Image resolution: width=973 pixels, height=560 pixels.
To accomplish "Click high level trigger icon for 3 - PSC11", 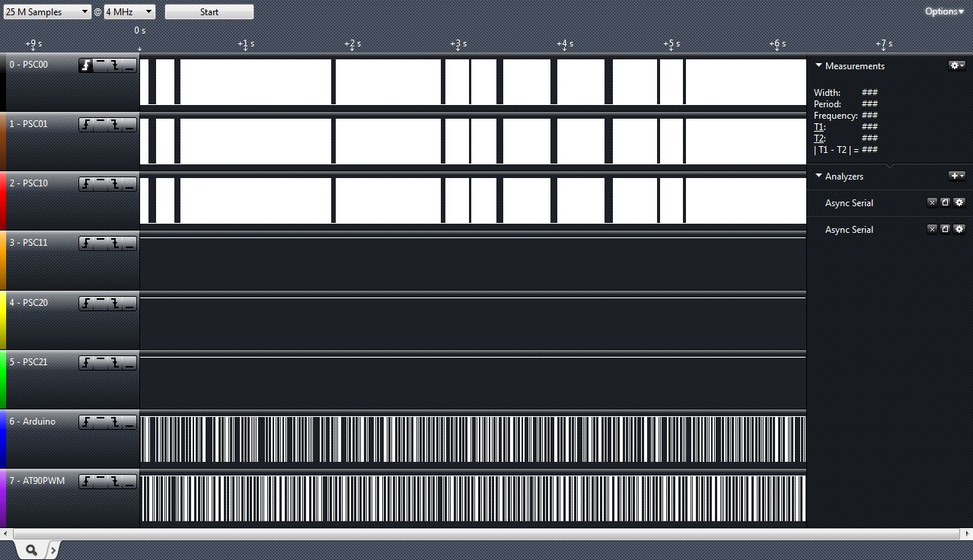I will click(100, 243).
